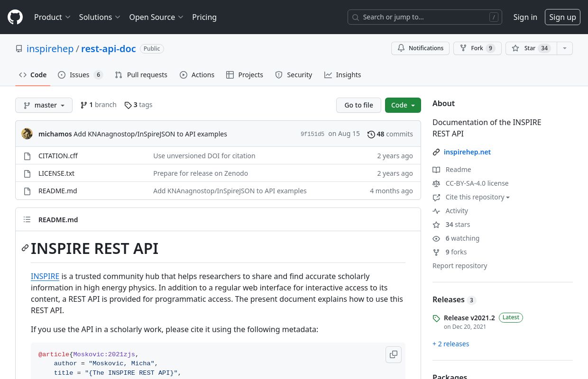The height and width of the screenshot is (379, 588).
Task: Click the Sign in link
Action: (525, 17)
